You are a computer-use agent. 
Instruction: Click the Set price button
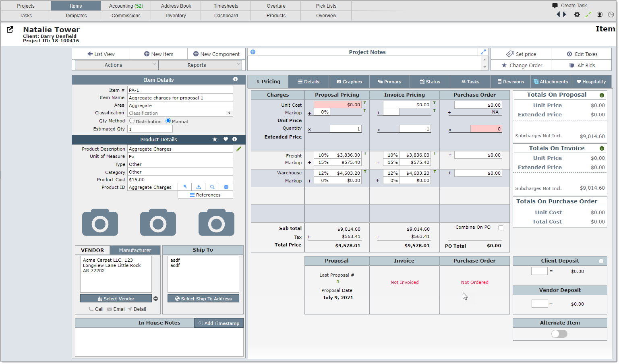(x=521, y=54)
